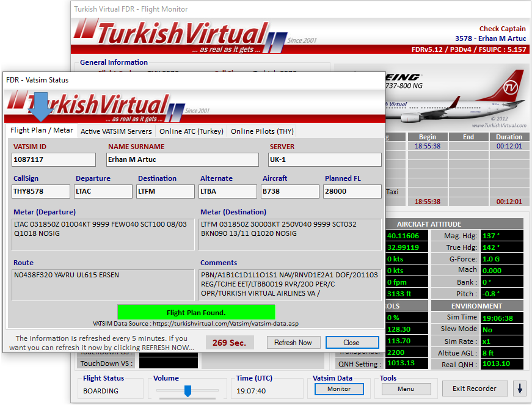
Task: Click the Name Surname field
Action: coord(183,159)
